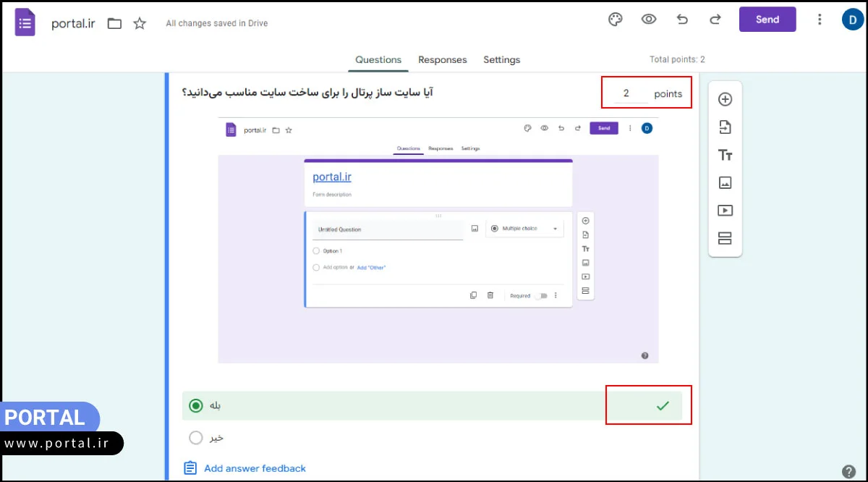Move the form using the folder icon
The height and width of the screenshot is (482, 868).
(x=114, y=22)
